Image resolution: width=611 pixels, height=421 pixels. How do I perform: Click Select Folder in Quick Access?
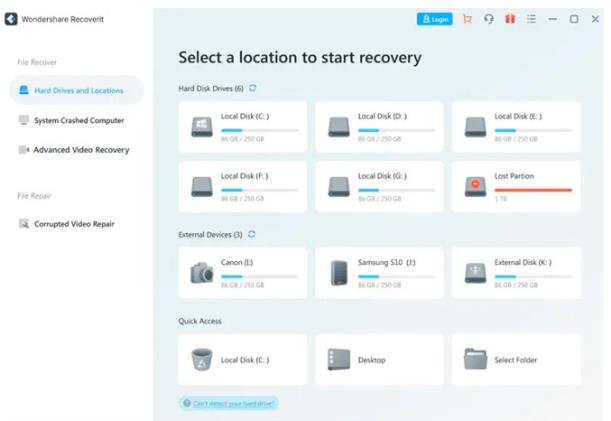coord(516,359)
